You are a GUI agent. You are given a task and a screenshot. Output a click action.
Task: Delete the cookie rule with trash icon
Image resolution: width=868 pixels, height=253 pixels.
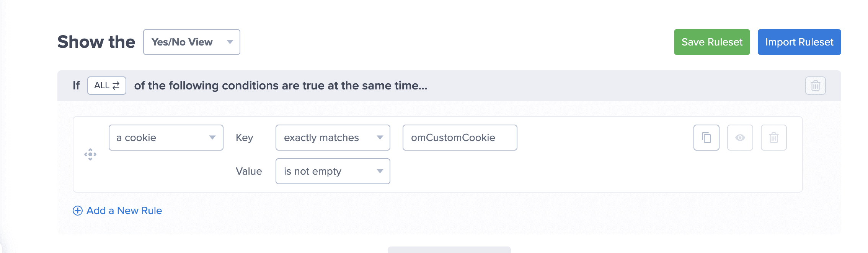(x=773, y=138)
